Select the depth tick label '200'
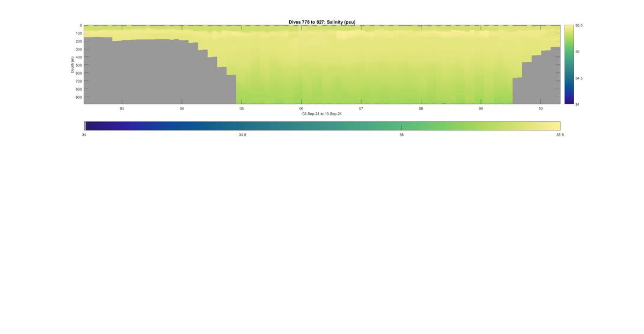The image size is (644, 334). click(79, 41)
